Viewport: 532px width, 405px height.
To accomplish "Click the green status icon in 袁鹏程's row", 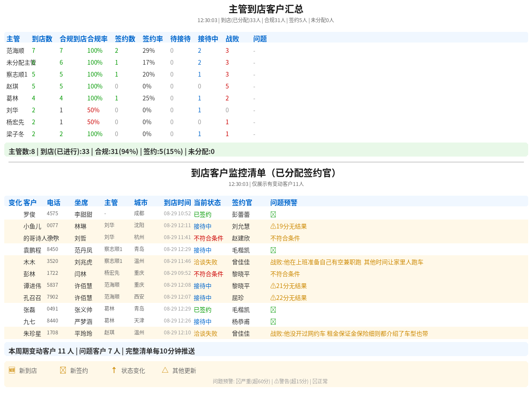I will coord(273,250).
